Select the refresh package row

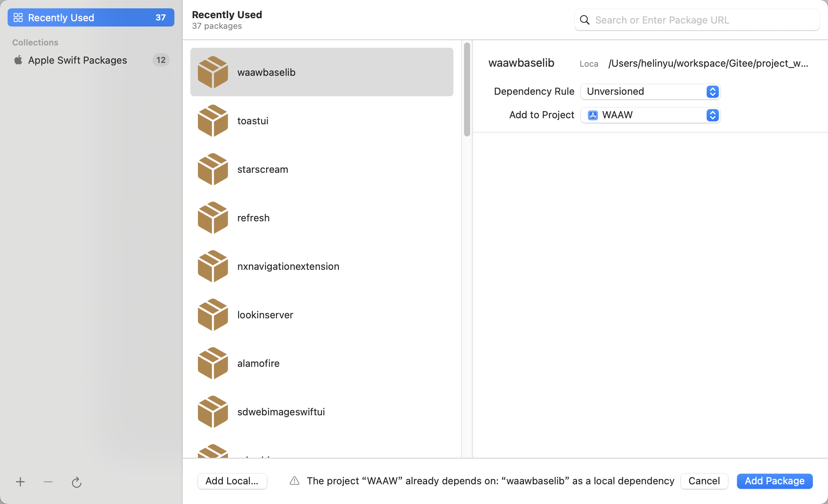tap(321, 218)
